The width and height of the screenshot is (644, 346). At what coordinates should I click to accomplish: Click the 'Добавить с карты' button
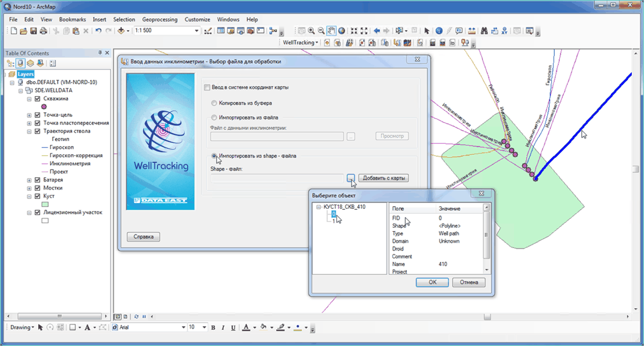[x=383, y=178]
